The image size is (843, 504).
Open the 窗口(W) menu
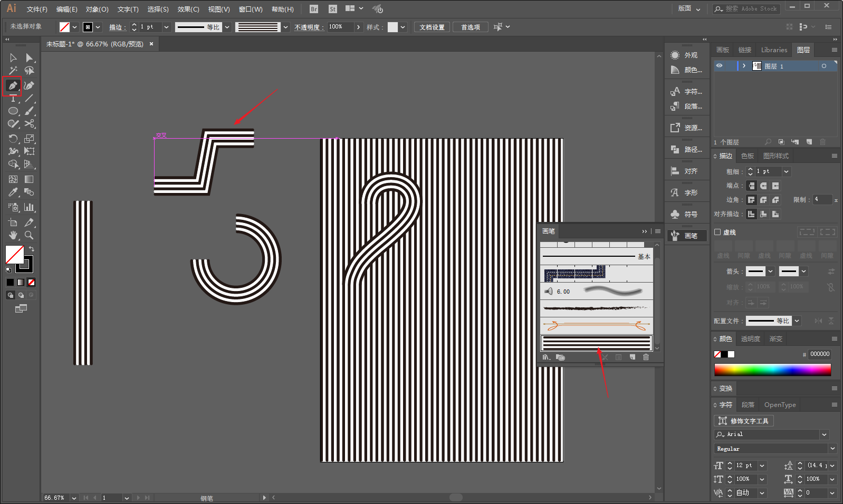coord(251,9)
